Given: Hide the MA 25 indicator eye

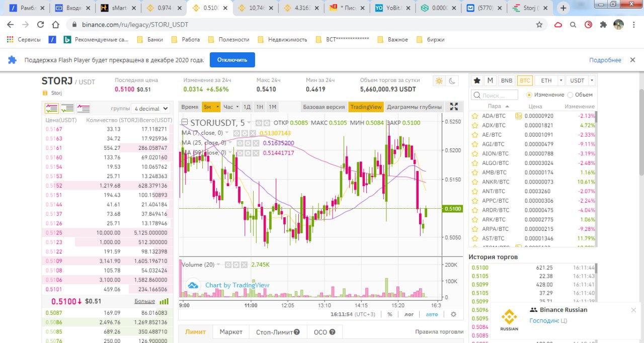Looking at the screenshot, I should point(240,143).
